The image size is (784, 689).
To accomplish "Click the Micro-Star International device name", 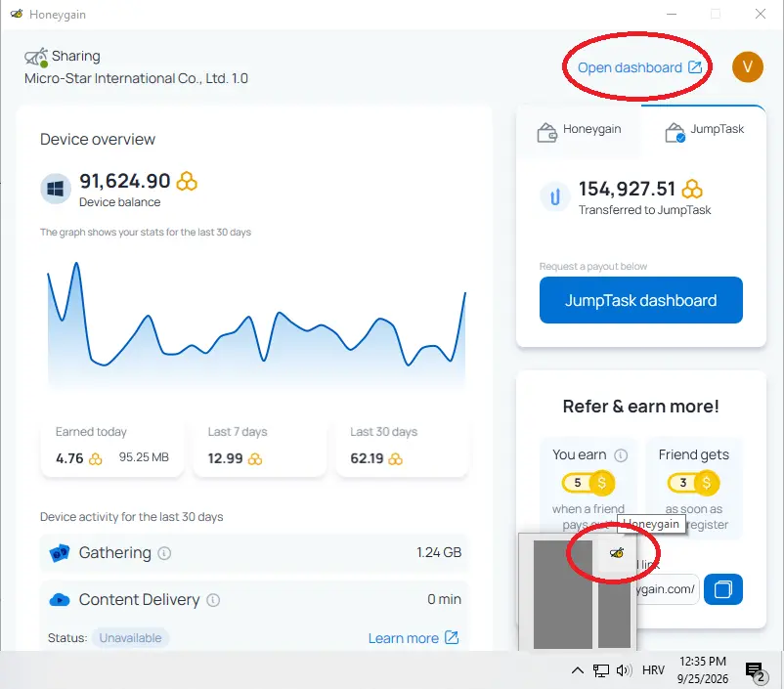I will point(136,78).
